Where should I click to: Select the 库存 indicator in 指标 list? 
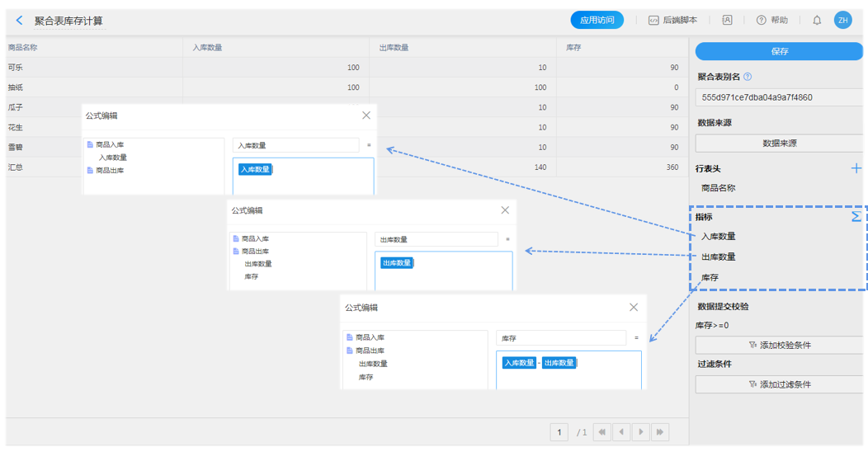tap(710, 278)
